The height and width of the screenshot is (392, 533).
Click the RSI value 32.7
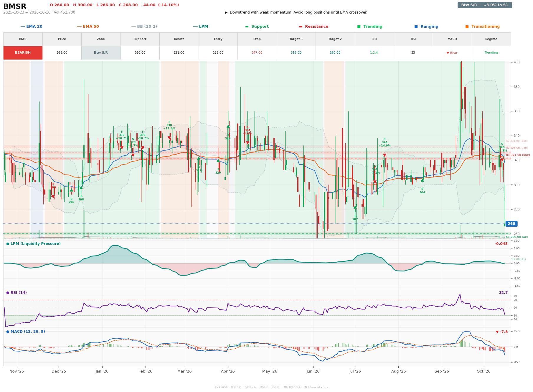(x=503, y=293)
